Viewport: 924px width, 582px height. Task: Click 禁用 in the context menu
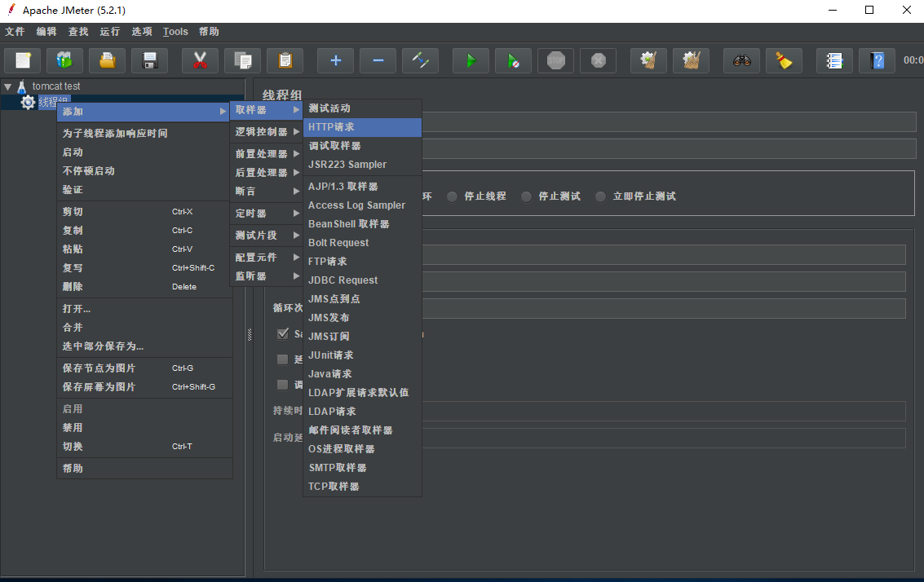(x=73, y=428)
